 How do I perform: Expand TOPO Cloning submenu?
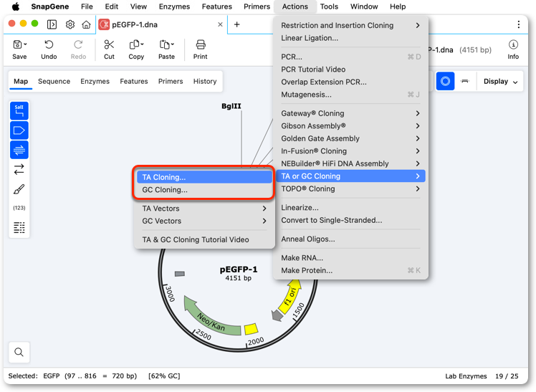click(x=350, y=188)
